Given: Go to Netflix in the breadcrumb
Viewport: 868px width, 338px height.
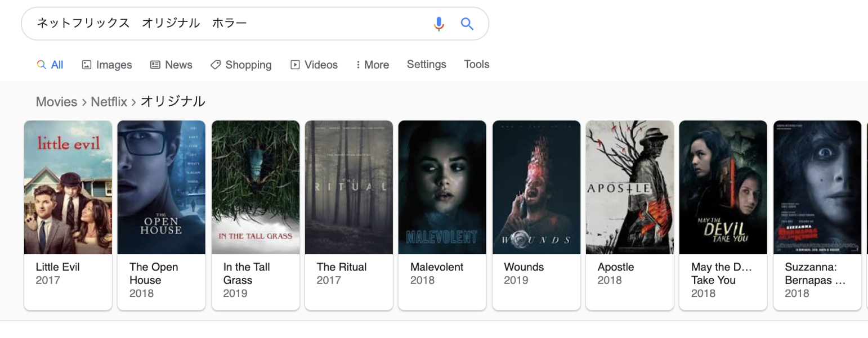Looking at the screenshot, I should 109,102.
